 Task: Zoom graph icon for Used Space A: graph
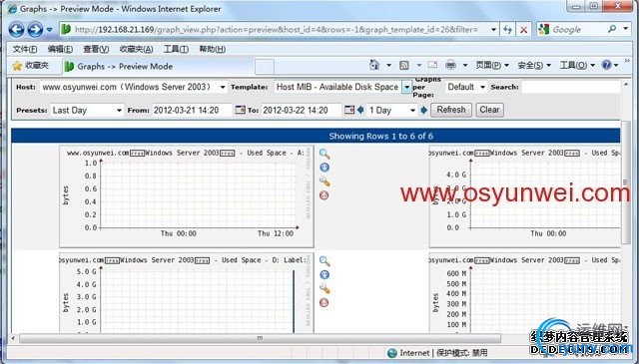coord(324,154)
